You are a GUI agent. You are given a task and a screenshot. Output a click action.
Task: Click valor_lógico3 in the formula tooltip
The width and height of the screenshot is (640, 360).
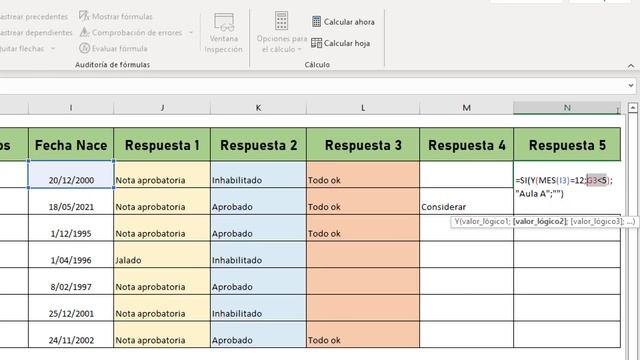coord(596,222)
